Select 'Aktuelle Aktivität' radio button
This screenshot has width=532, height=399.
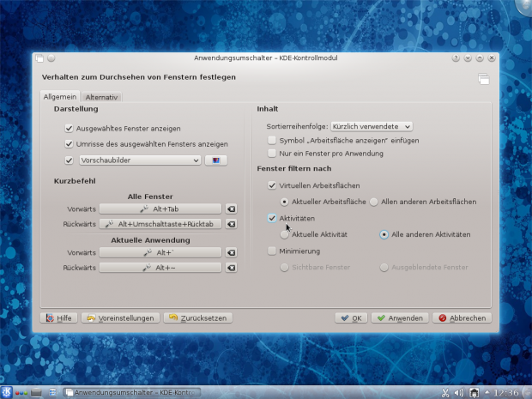[284, 234]
